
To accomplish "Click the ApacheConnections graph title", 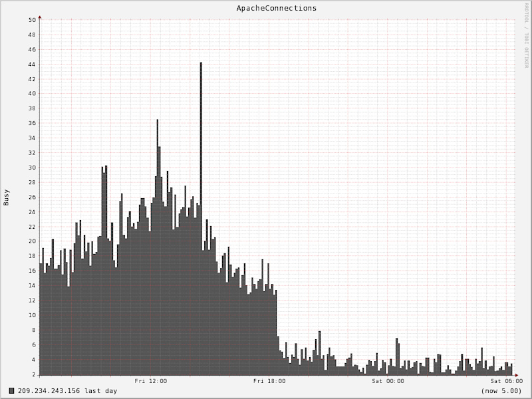I will [x=276, y=8].
